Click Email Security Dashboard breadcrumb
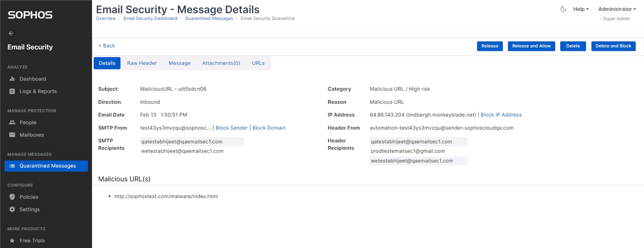This screenshot has height=248, width=644. coord(150,19)
